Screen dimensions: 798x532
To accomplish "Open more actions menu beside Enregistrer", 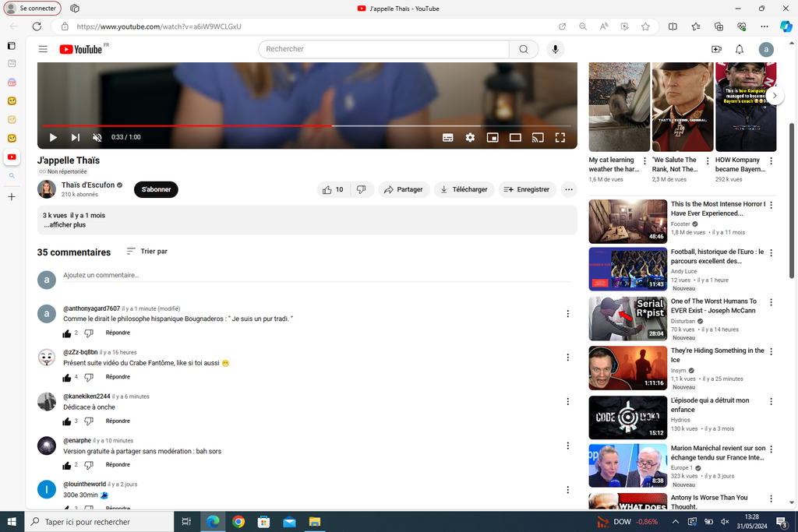I will click(x=569, y=189).
